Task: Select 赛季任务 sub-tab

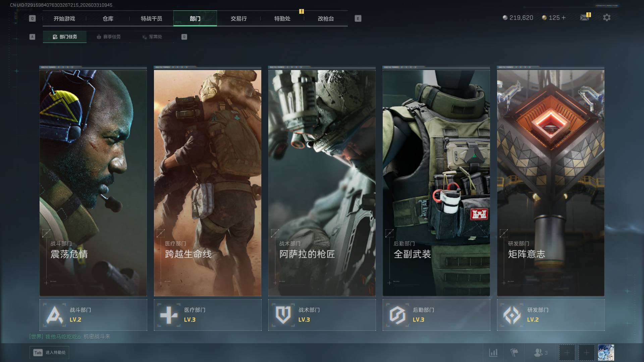Action: point(108,37)
